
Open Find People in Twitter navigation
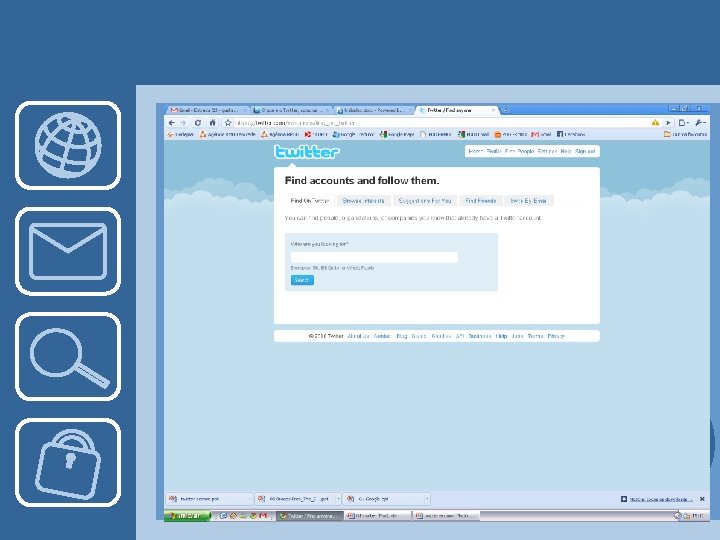519,151
